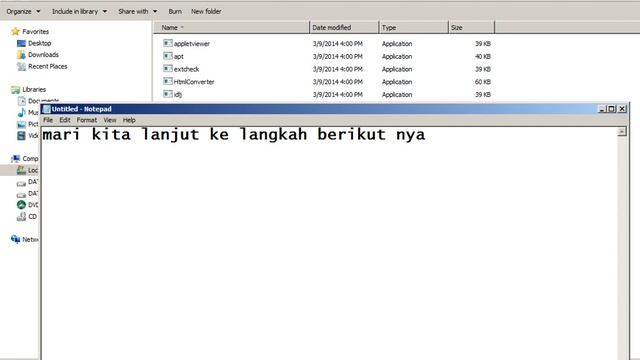Click the Local Disk drive icon
640x360 pixels.
click(21, 170)
